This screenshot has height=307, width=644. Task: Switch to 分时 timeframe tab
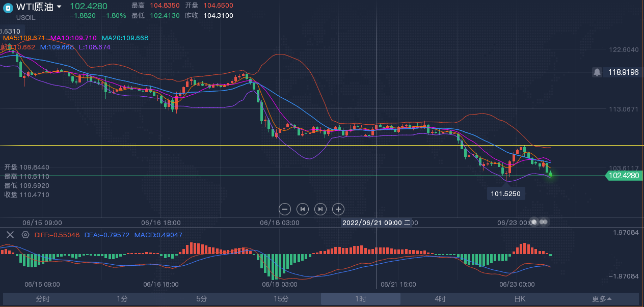43,299
